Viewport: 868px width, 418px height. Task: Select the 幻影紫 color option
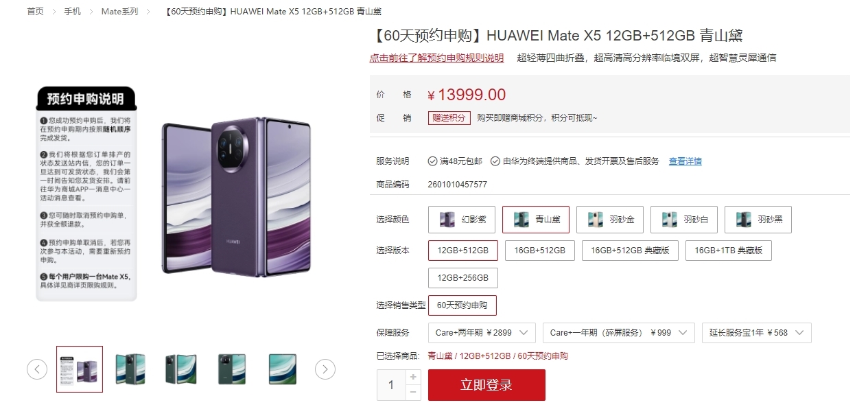pos(463,220)
